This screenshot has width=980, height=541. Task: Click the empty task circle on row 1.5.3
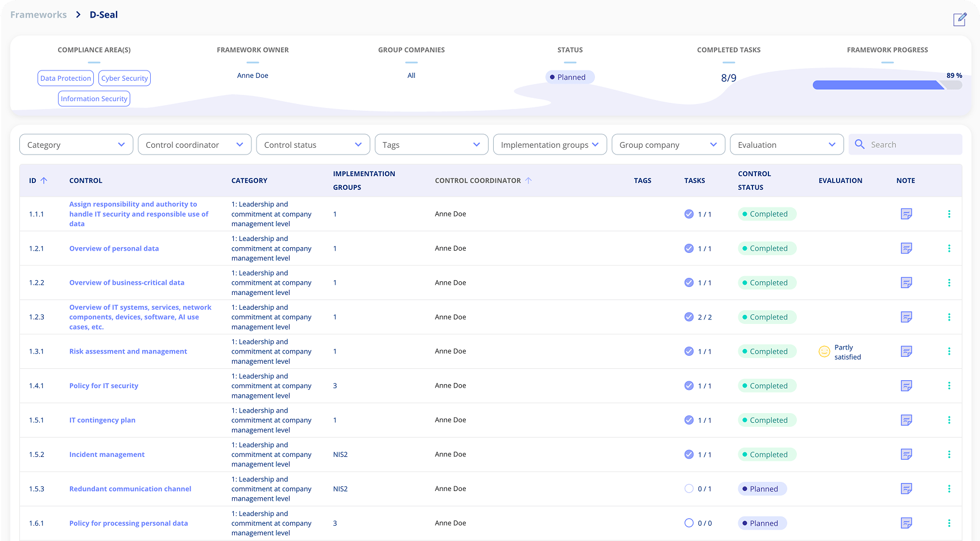click(688, 489)
